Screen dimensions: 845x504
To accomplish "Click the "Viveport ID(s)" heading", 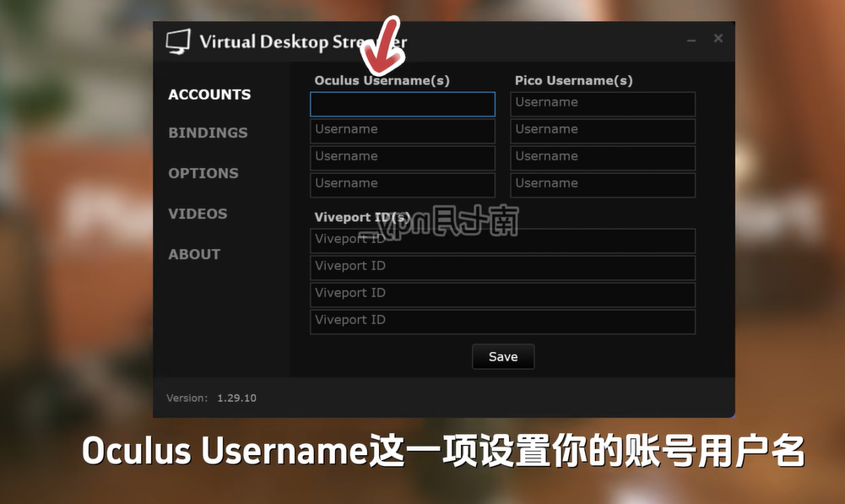I will [363, 217].
